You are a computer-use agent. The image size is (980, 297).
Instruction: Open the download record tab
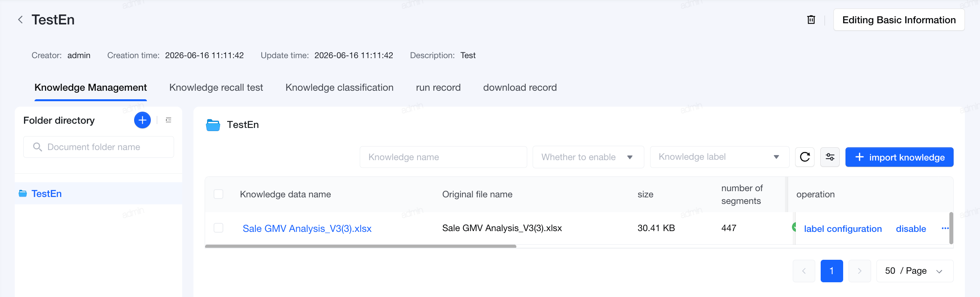(520, 88)
